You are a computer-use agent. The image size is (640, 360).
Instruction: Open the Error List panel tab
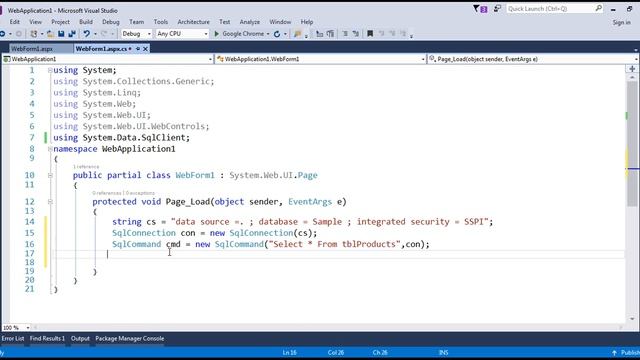point(13,339)
